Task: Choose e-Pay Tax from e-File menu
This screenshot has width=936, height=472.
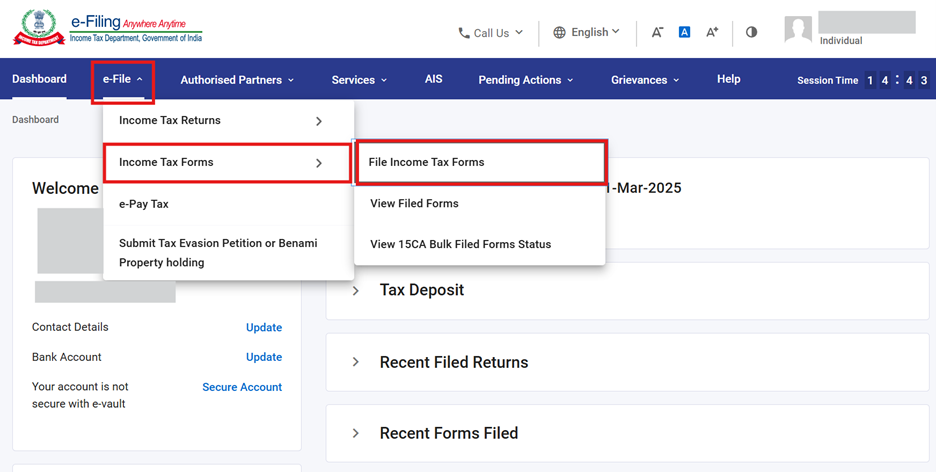Action: [x=144, y=204]
